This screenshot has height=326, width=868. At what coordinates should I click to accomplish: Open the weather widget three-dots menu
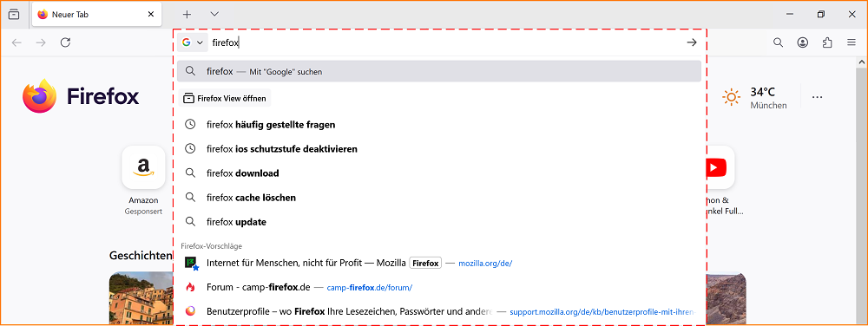817,97
